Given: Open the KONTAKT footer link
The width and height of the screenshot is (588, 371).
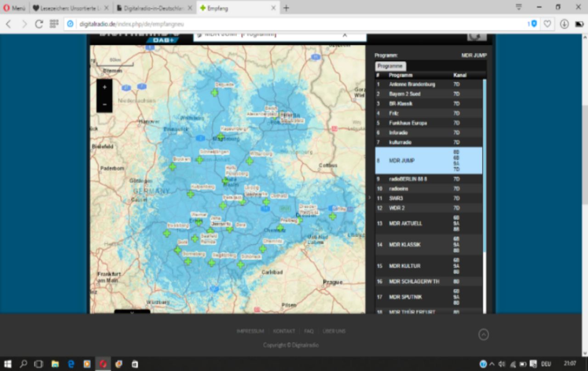Looking at the screenshot, I should pyautogui.click(x=284, y=331).
